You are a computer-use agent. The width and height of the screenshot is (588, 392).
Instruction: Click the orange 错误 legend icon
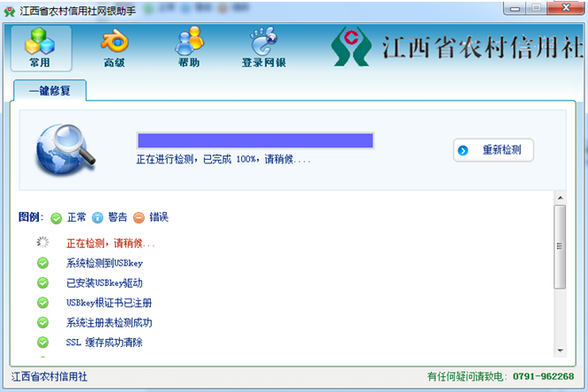point(139,217)
